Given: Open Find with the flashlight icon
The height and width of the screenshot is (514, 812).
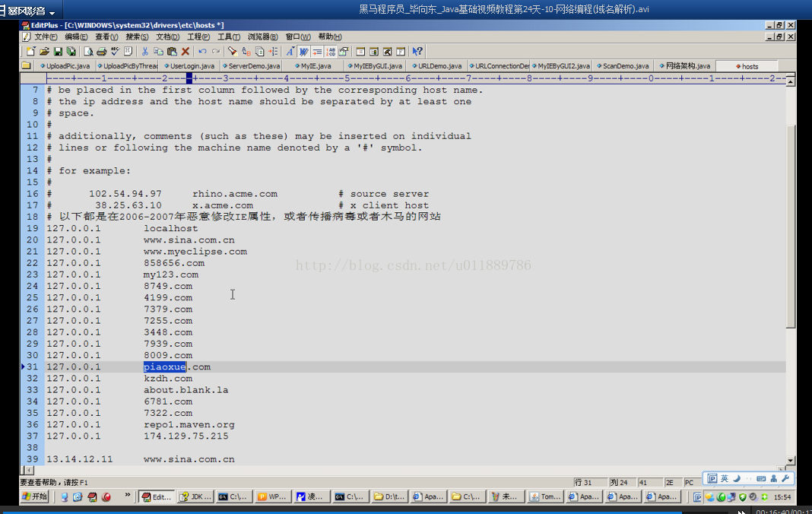Looking at the screenshot, I should pyautogui.click(x=233, y=51).
